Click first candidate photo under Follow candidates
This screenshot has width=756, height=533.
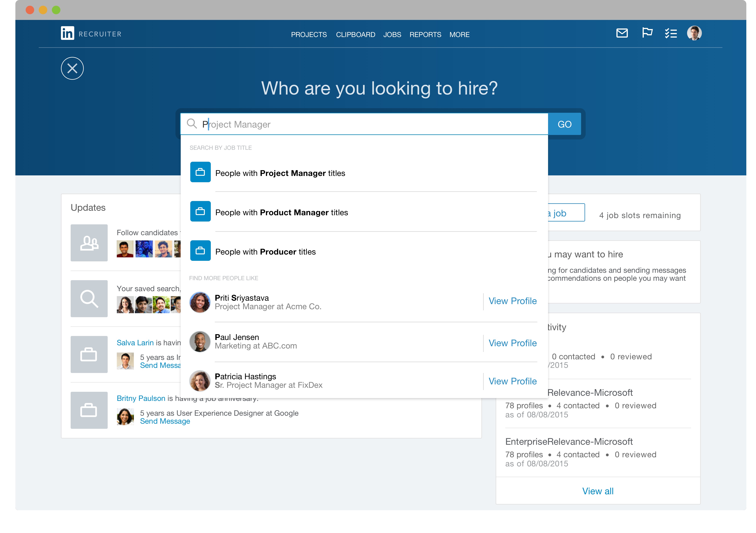click(x=125, y=249)
